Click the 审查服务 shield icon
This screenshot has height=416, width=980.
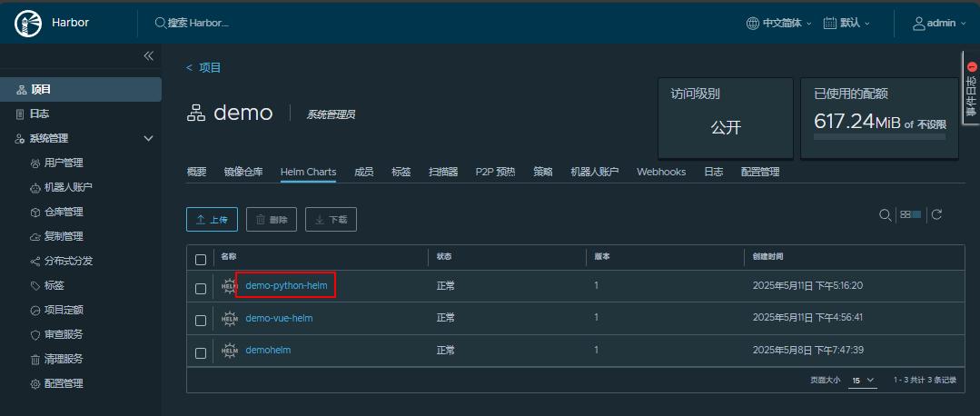click(x=35, y=335)
